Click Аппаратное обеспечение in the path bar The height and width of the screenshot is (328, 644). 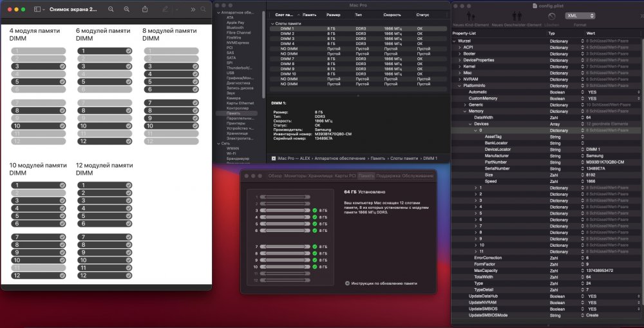(339, 159)
